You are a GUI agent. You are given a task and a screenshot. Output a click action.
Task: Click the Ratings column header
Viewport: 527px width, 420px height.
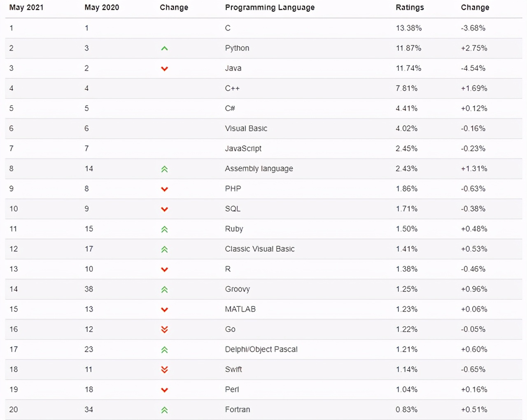point(410,7)
